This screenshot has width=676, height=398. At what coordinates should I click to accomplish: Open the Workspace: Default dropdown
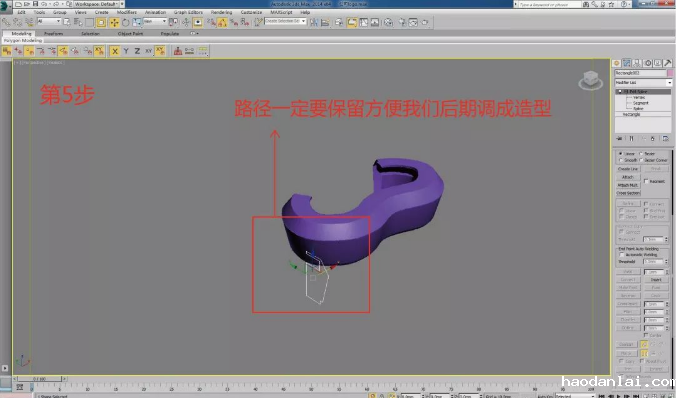(x=99, y=4)
